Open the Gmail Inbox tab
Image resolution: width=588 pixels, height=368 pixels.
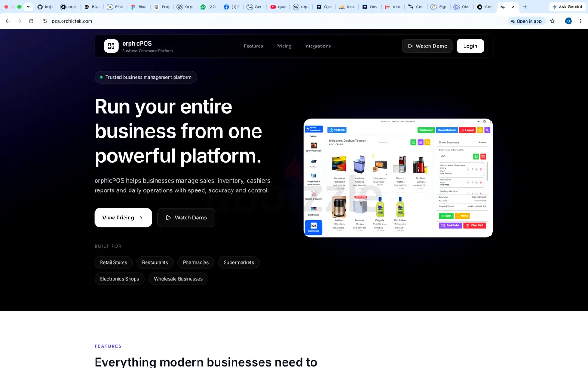(393, 7)
